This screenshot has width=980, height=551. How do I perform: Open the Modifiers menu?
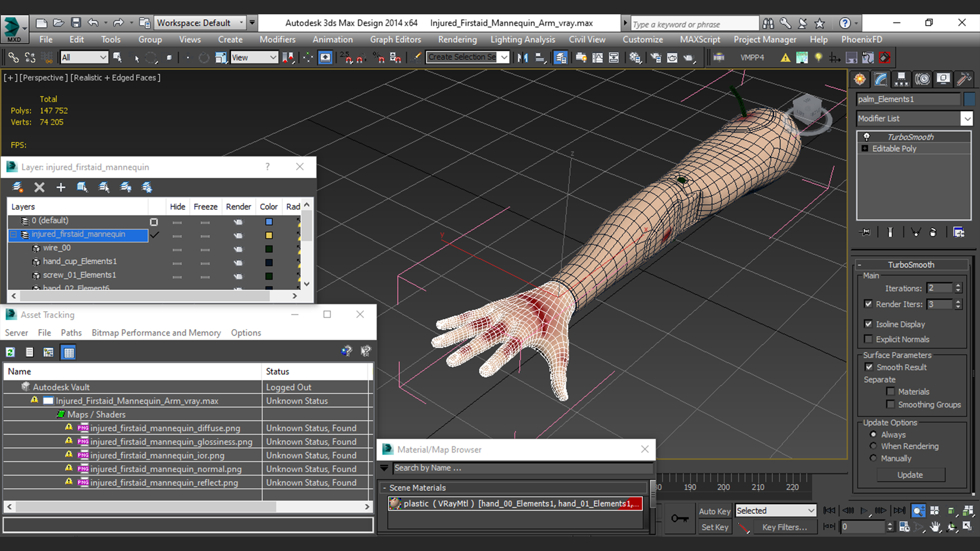277,39
